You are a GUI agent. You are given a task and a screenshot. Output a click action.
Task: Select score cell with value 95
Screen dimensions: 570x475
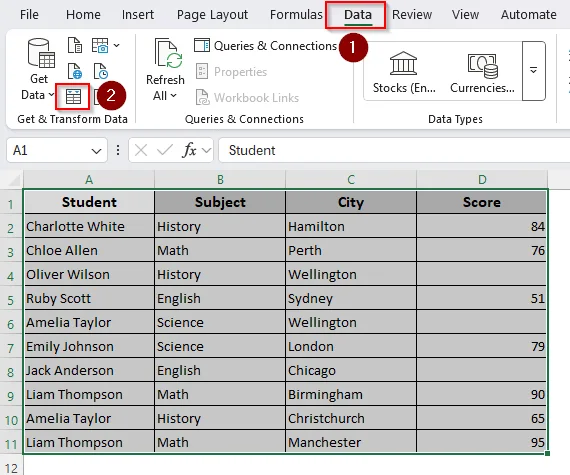pos(482,442)
